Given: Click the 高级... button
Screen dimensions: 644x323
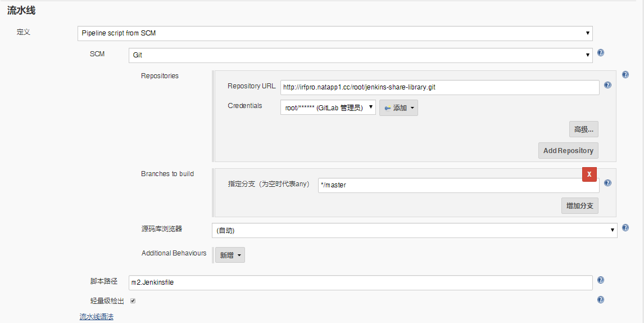Looking at the screenshot, I should [584, 129].
